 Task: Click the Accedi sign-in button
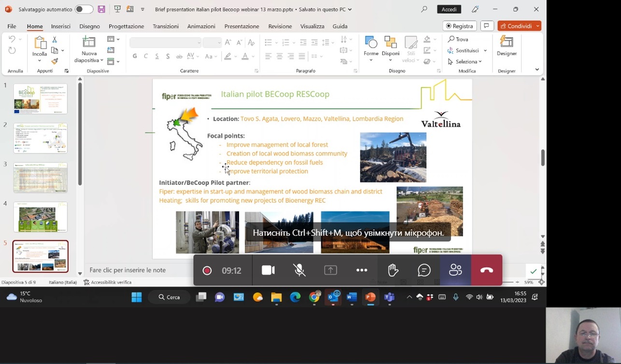pos(449,9)
